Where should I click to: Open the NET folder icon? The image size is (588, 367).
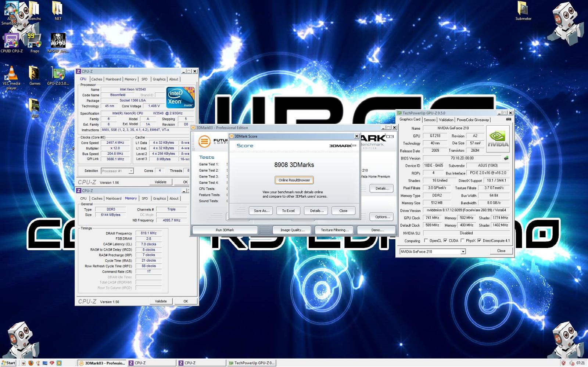tap(58, 11)
